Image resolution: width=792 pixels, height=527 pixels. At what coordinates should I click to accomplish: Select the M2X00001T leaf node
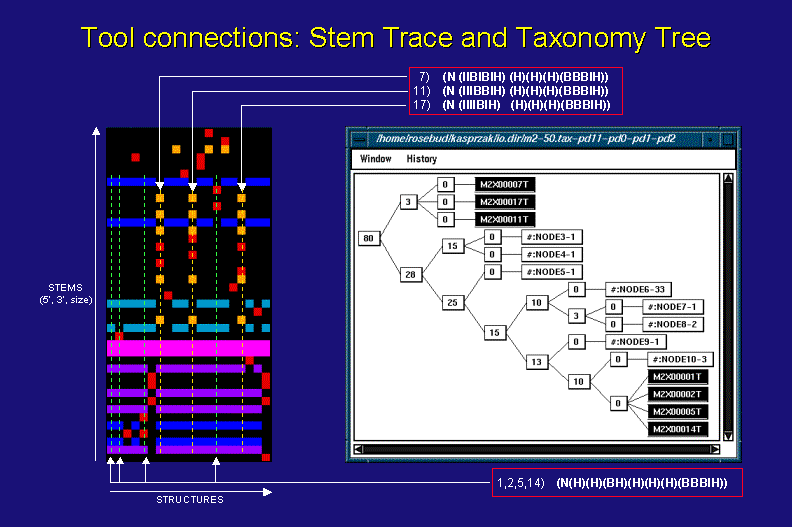678,377
